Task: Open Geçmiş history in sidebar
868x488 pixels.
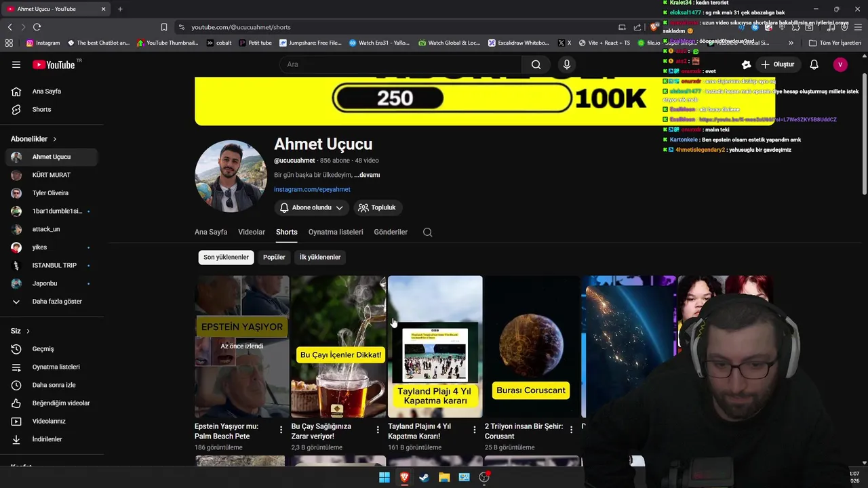Action: (x=43, y=349)
